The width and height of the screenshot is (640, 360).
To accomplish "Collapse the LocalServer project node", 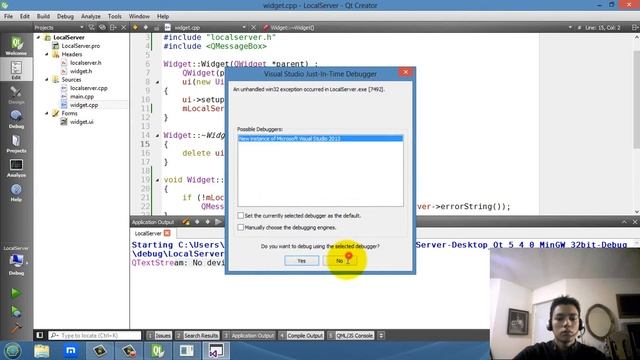I will [39, 37].
